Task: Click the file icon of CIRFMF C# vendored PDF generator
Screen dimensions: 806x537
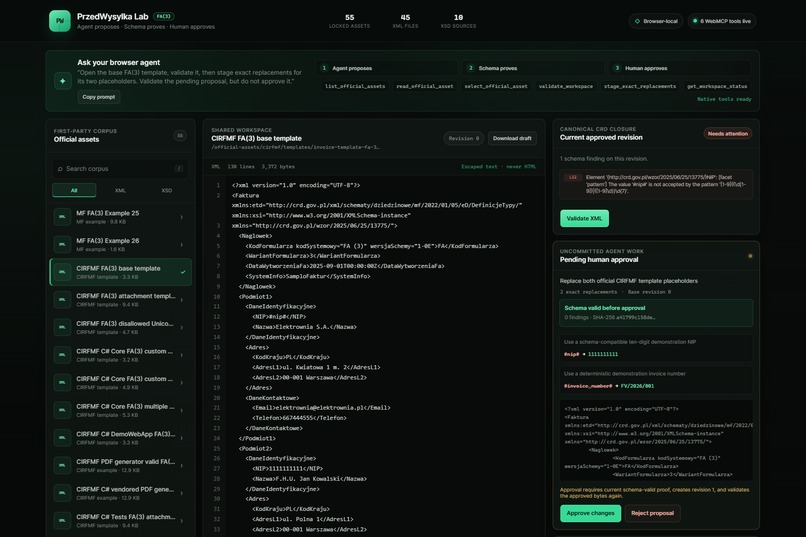Action: point(62,493)
